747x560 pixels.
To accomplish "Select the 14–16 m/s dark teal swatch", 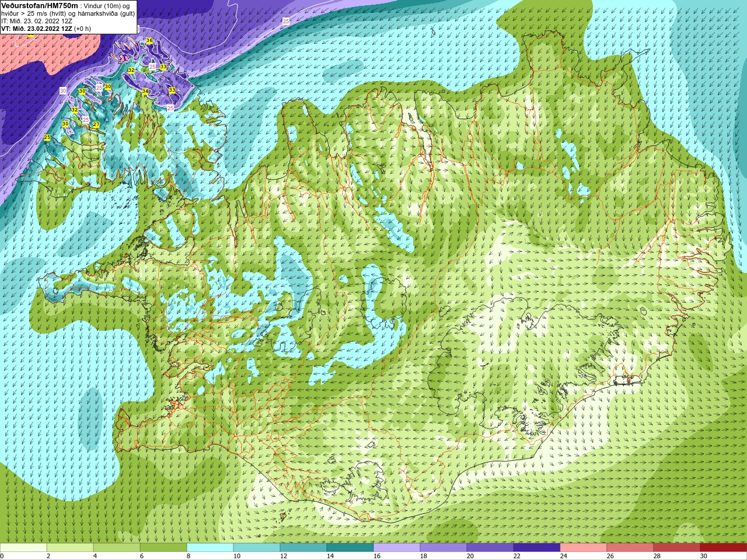I will pos(350,548).
